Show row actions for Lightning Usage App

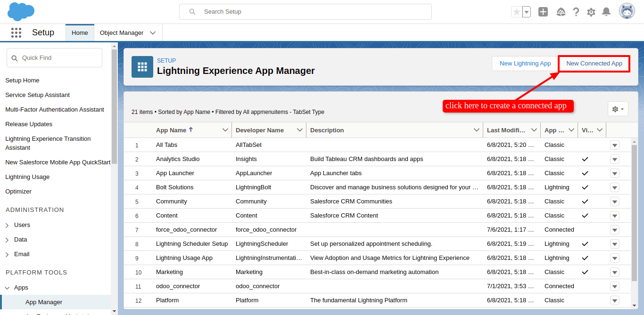615,258
